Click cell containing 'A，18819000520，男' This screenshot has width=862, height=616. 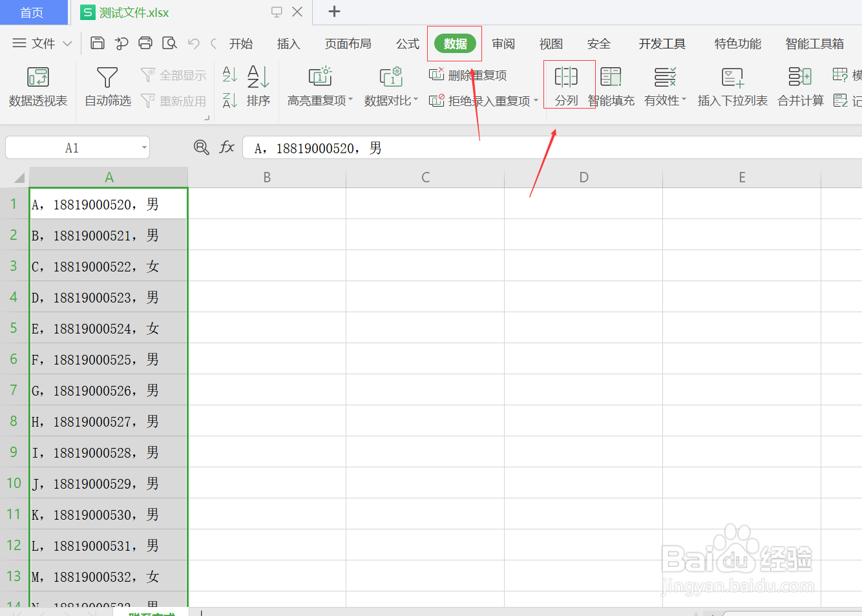tap(109, 204)
